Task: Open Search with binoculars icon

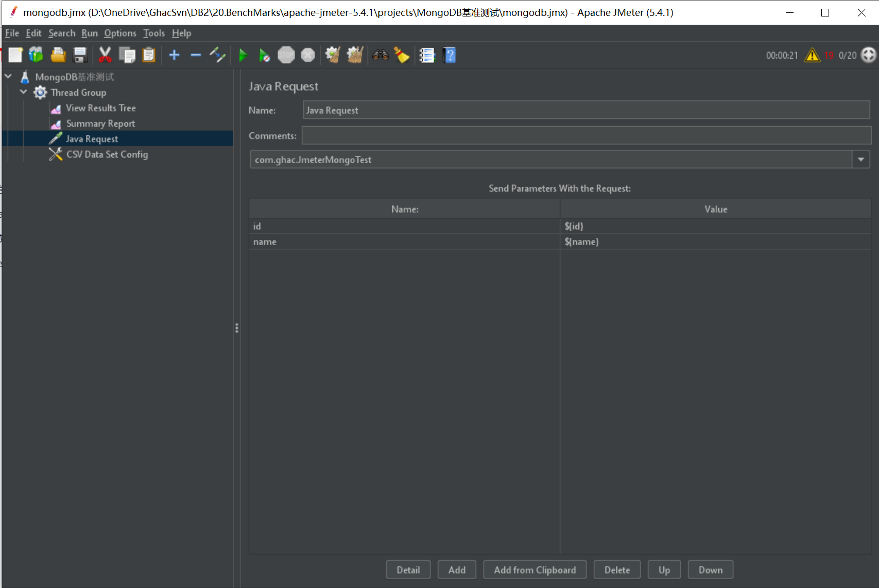Action: tap(380, 55)
